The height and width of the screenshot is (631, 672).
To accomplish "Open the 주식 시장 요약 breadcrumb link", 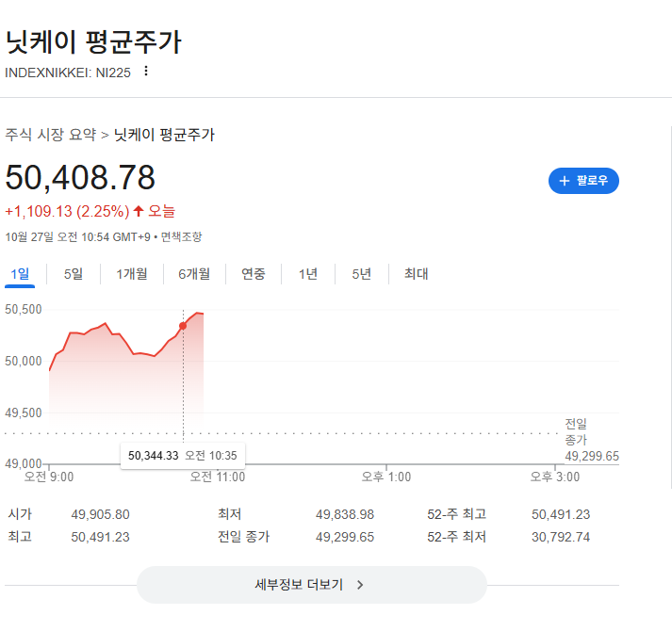I will (x=51, y=135).
